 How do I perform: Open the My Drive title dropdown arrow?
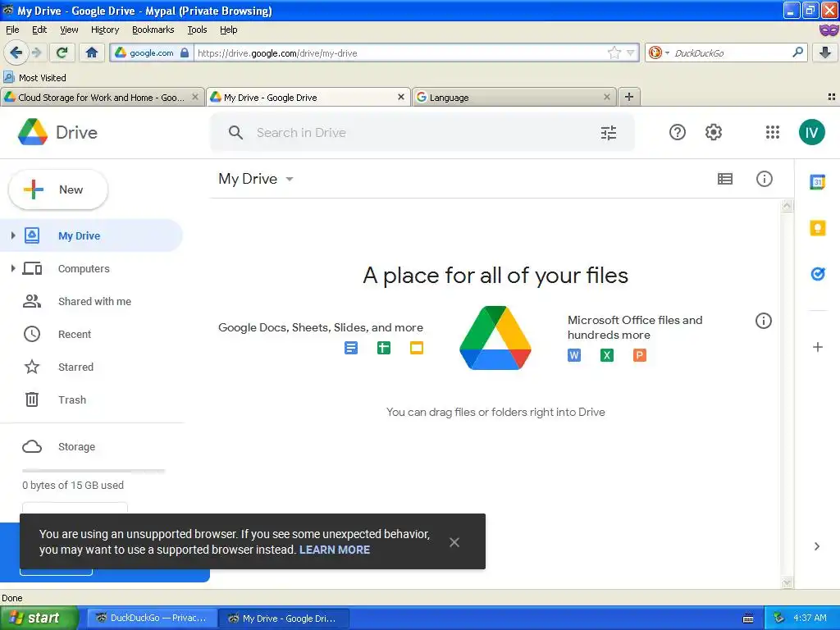[290, 179]
